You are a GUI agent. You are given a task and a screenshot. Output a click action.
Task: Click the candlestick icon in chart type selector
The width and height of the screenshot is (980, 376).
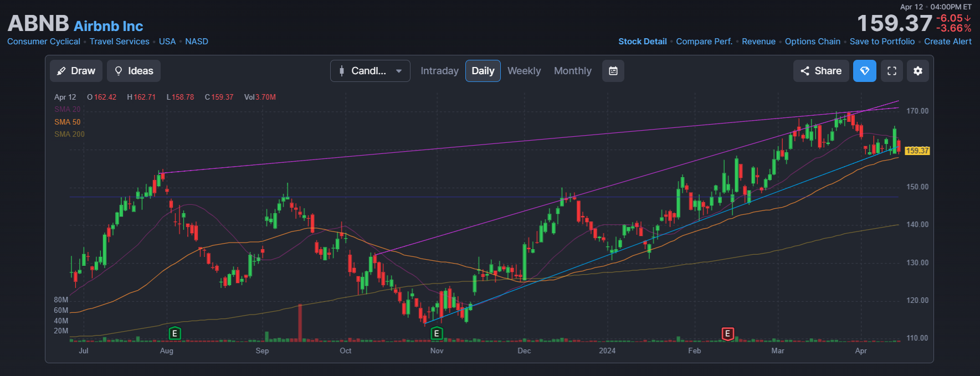[342, 71]
